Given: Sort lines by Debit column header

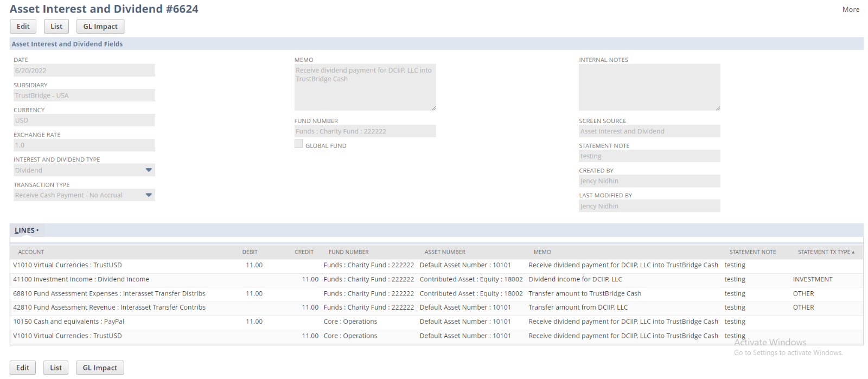Looking at the screenshot, I should click(x=250, y=252).
